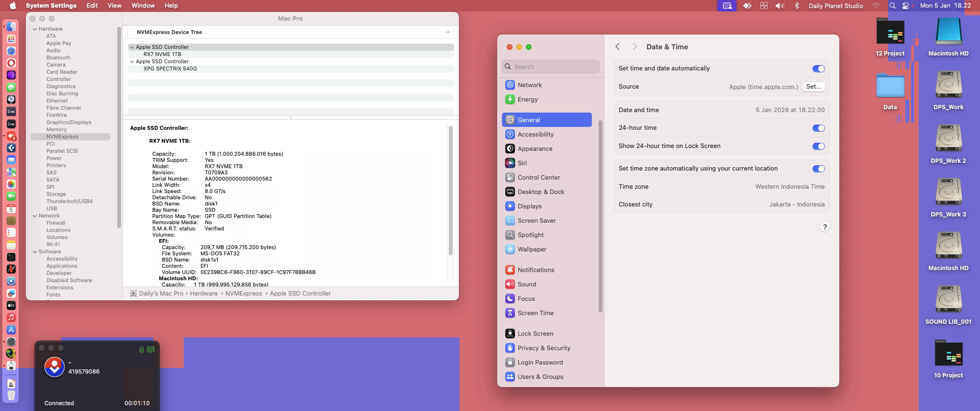Select Disabled Software in the Software list
The width and height of the screenshot is (980, 411).
(x=69, y=280)
